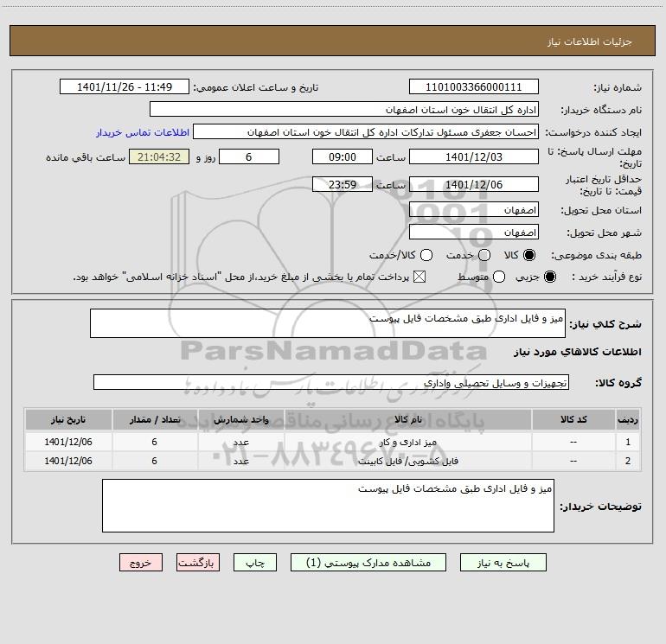
Task: Click the announcement date field 1401/11/26 - 11:49
Action: point(125,86)
